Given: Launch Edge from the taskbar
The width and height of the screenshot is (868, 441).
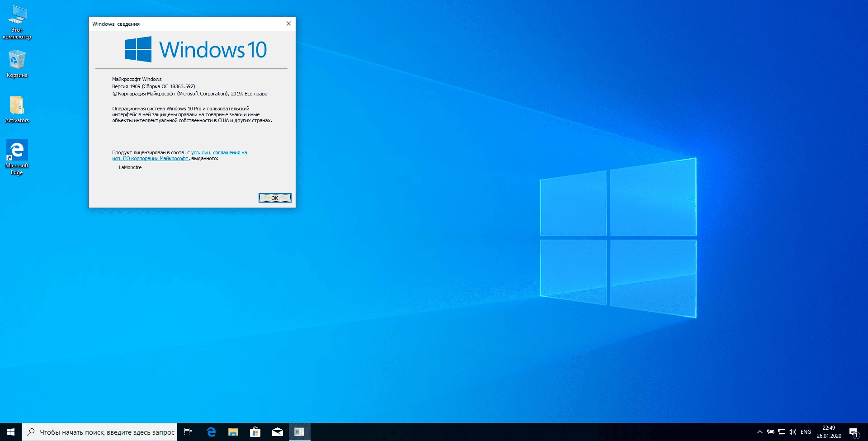Looking at the screenshot, I should pyautogui.click(x=211, y=432).
